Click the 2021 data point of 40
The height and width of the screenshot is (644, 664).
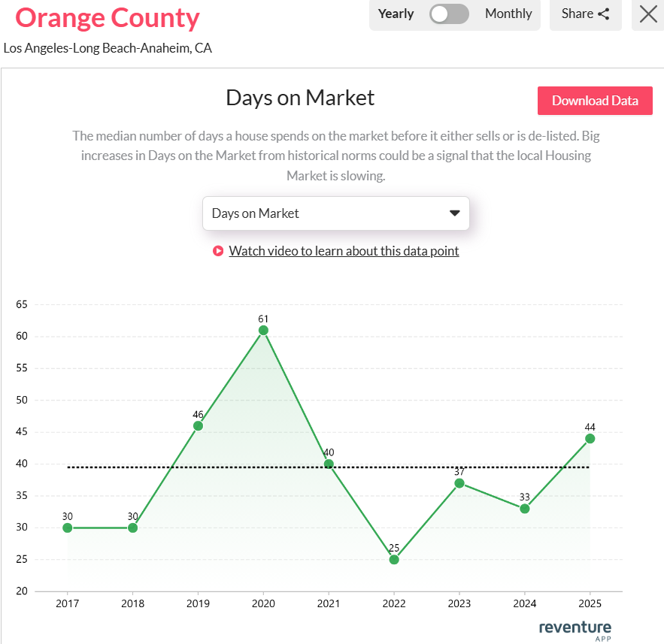[x=329, y=464]
